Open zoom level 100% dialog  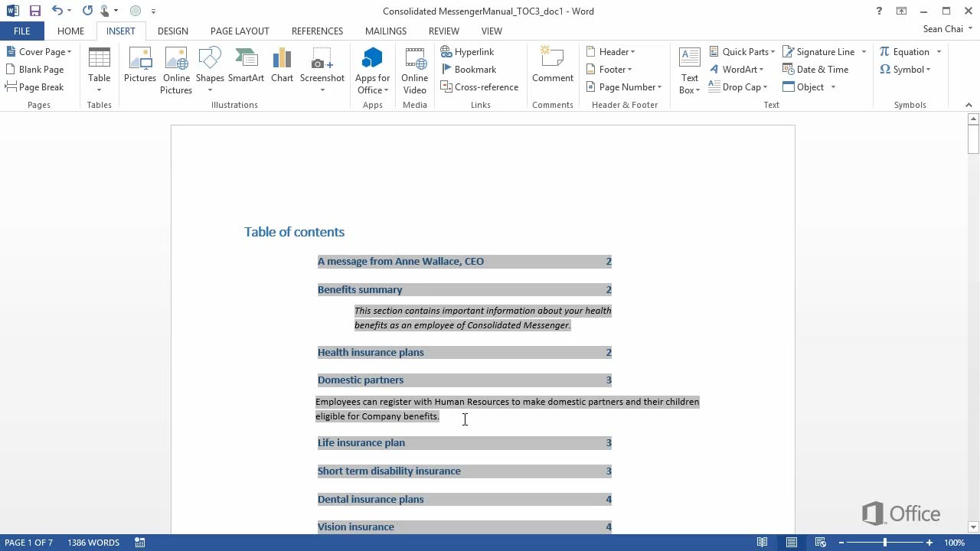pyautogui.click(x=954, y=542)
